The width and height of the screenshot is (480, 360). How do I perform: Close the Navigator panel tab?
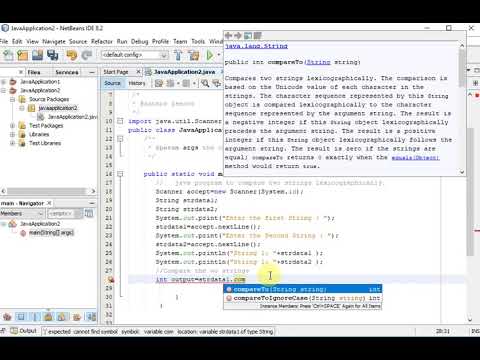pos(49,203)
